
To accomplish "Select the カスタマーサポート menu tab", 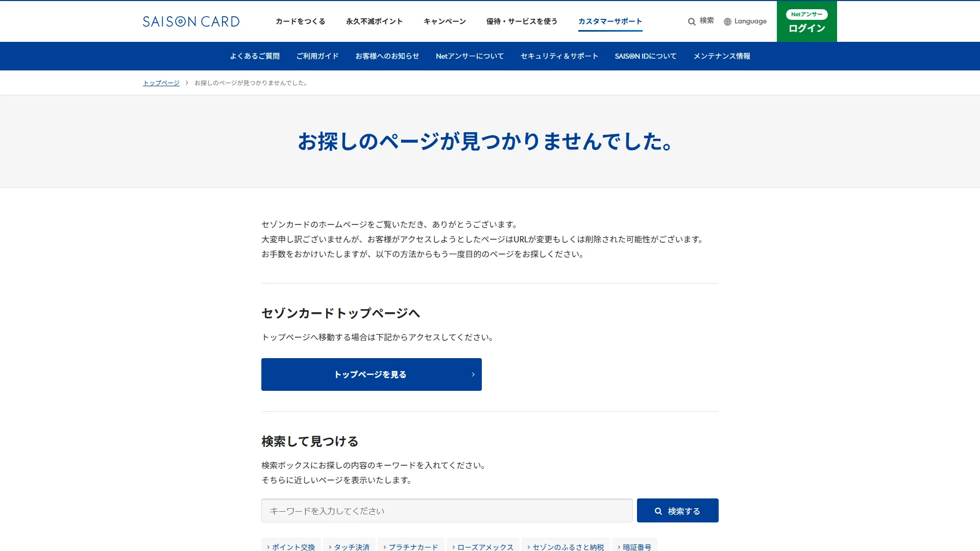I will (x=610, y=21).
